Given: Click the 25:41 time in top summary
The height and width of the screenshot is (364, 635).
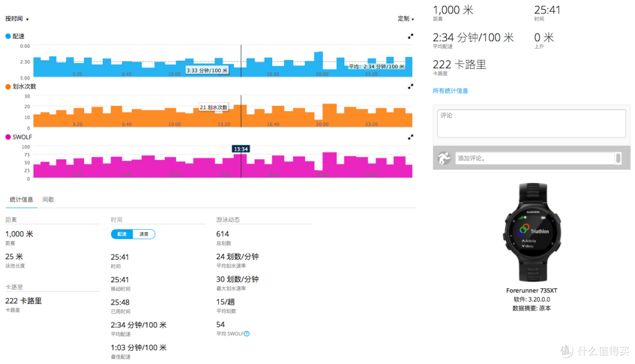Looking at the screenshot, I should pyautogui.click(x=547, y=10).
